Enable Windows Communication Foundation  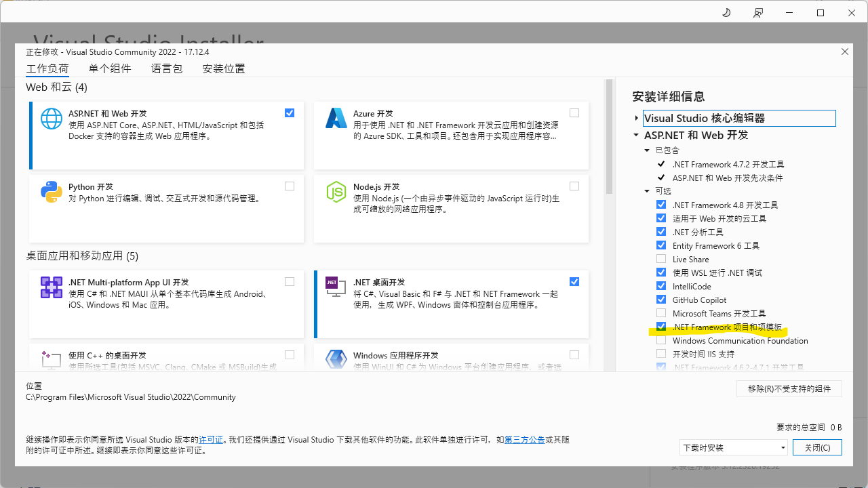tap(661, 340)
